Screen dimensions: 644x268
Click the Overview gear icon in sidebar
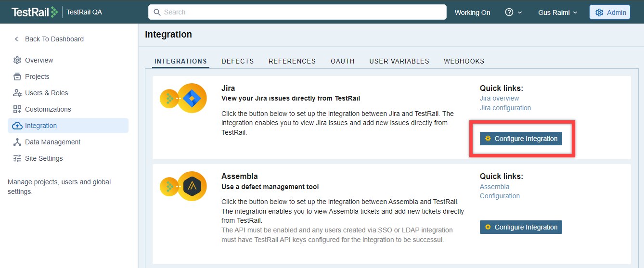(17, 60)
